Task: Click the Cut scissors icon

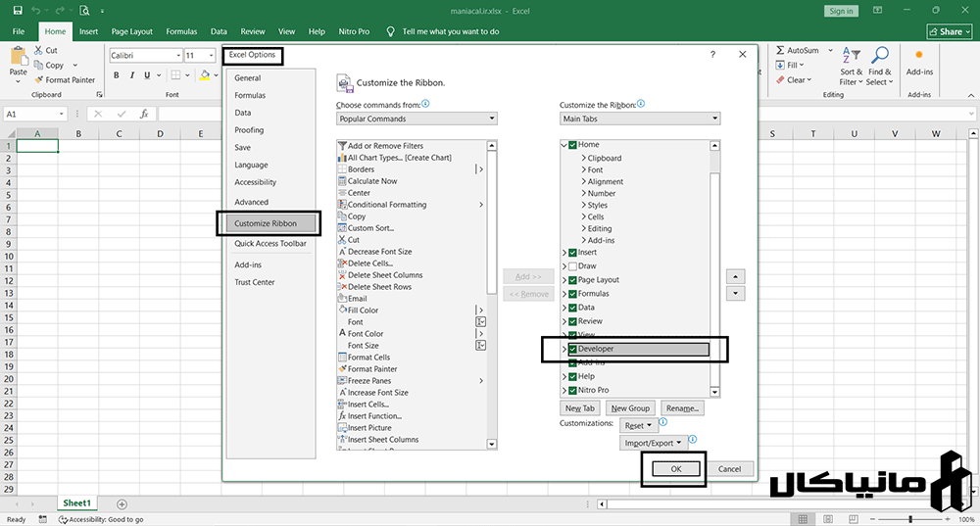Action: (39, 50)
